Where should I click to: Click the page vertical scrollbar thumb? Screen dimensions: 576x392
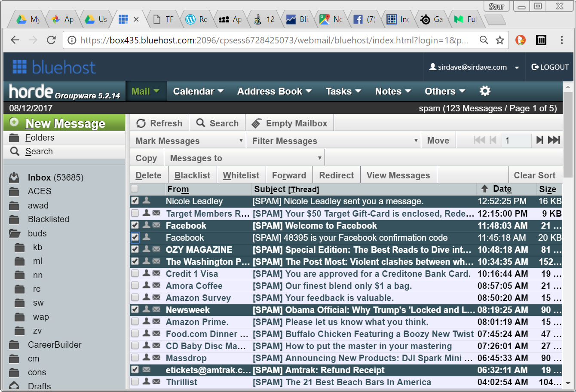(568, 133)
